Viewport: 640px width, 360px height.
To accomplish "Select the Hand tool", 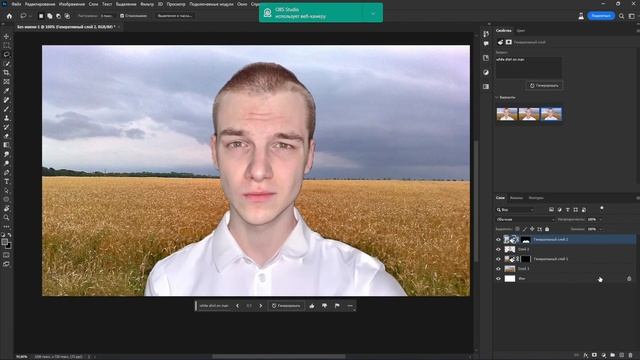I will tap(7, 209).
